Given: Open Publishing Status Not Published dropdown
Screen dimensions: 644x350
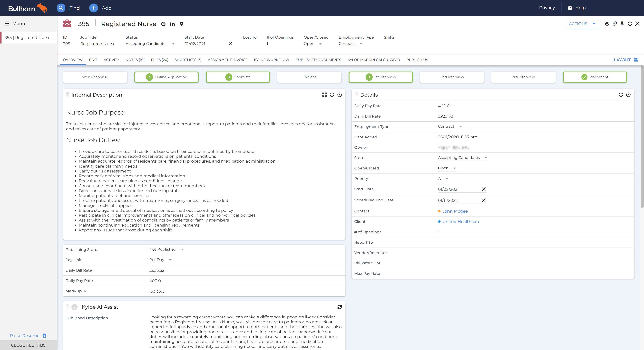Looking at the screenshot, I should point(167,249).
